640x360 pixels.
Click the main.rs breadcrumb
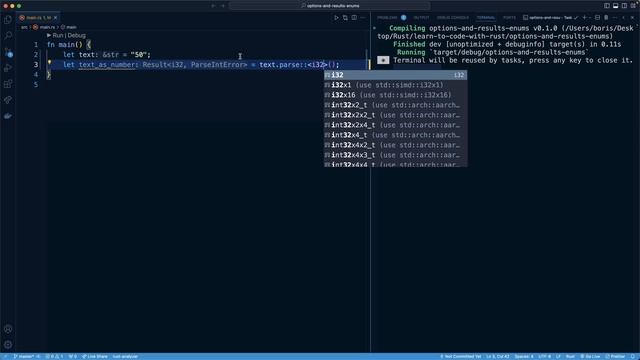pyautogui.click(x=44, y=27)
